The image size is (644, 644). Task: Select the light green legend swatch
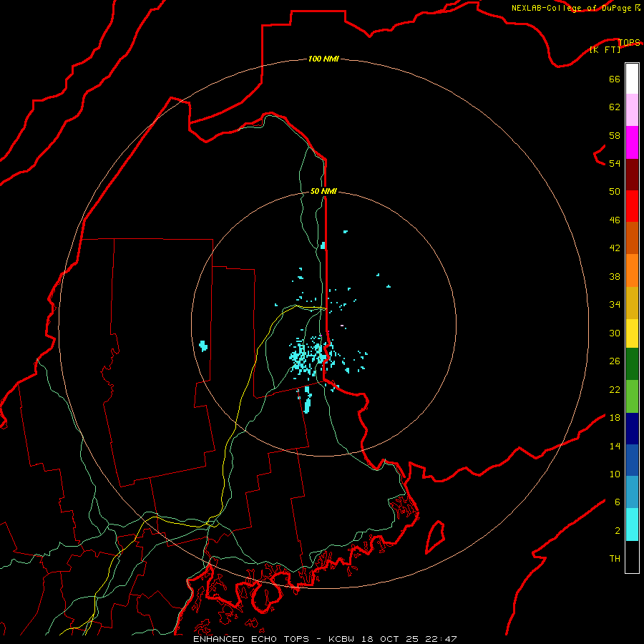click(632, 396)
